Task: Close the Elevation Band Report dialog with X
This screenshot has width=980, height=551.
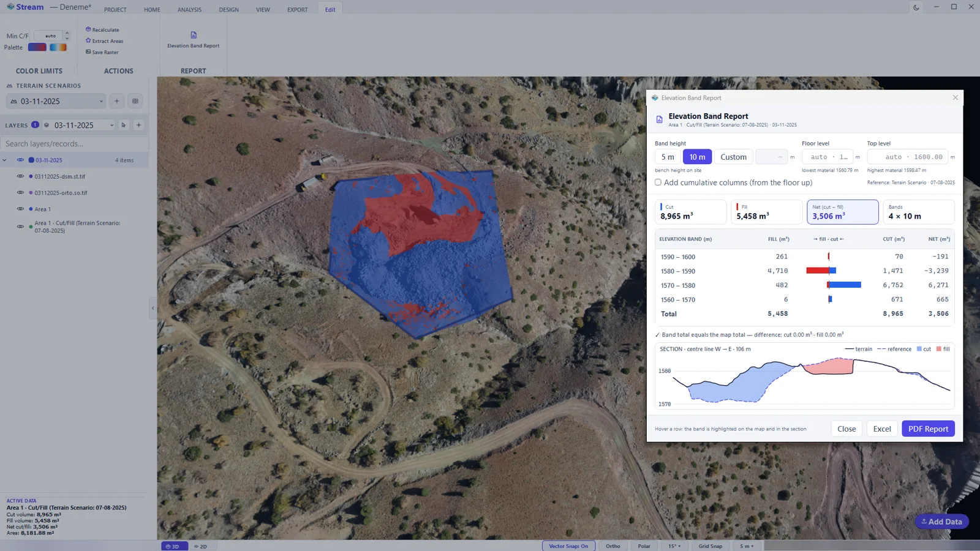Action: click(955, 97)
